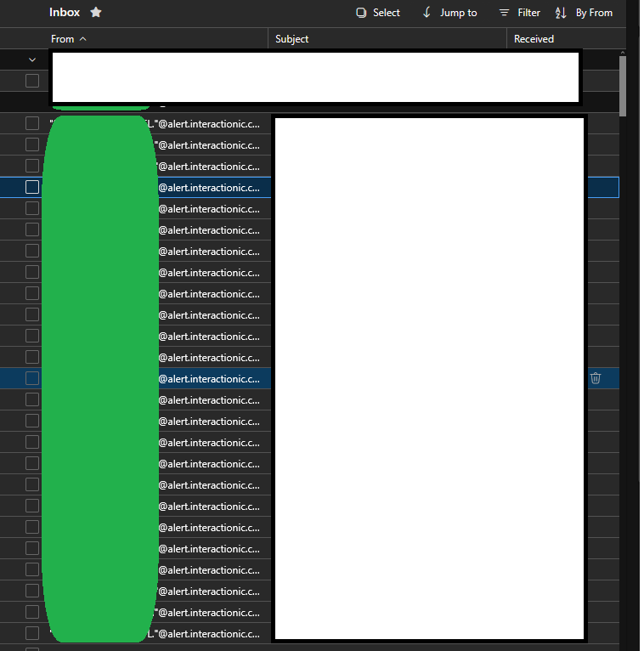Sort by the Received column header
Image resolution: width=644 pixels, height=651 pixels.
point(534,39)
